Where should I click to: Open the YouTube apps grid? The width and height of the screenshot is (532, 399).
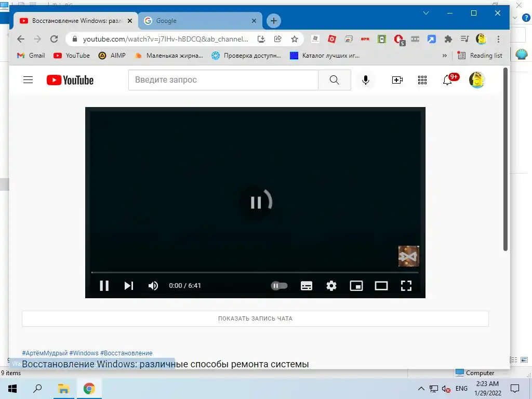tap(422, 80)
